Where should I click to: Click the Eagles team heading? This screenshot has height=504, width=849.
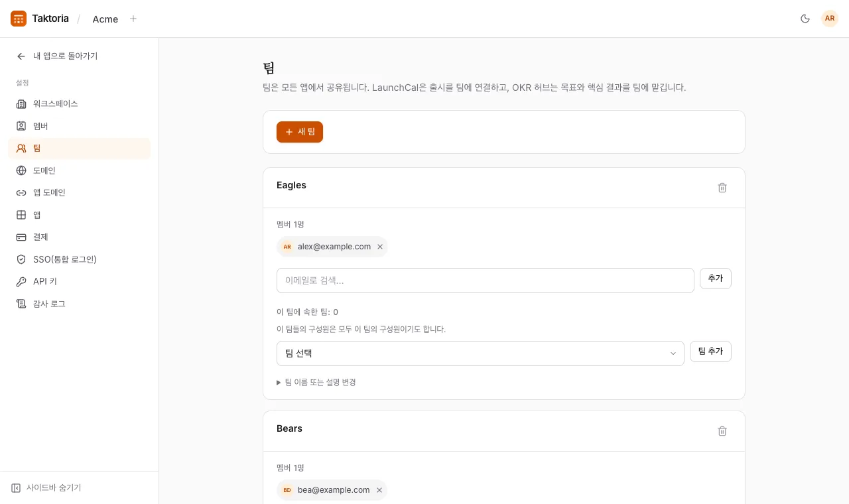tap(291, 185)
